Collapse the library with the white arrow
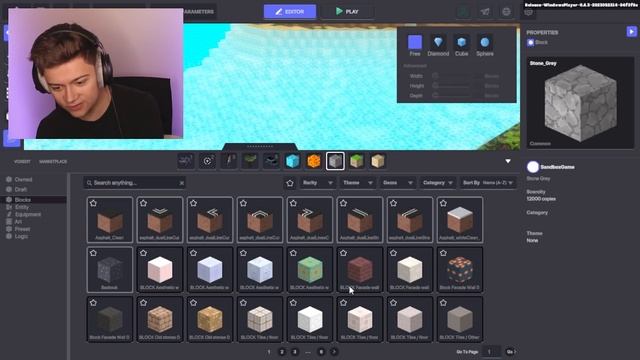Viewport: 640px width, 360px height. [x=508, y=161]
